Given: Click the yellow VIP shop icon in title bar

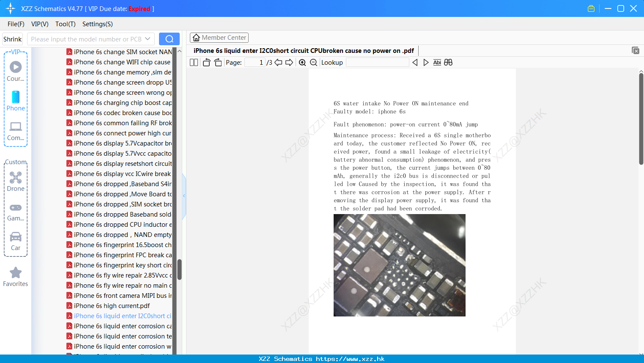Looking at the screenshot, I should 591,8.
